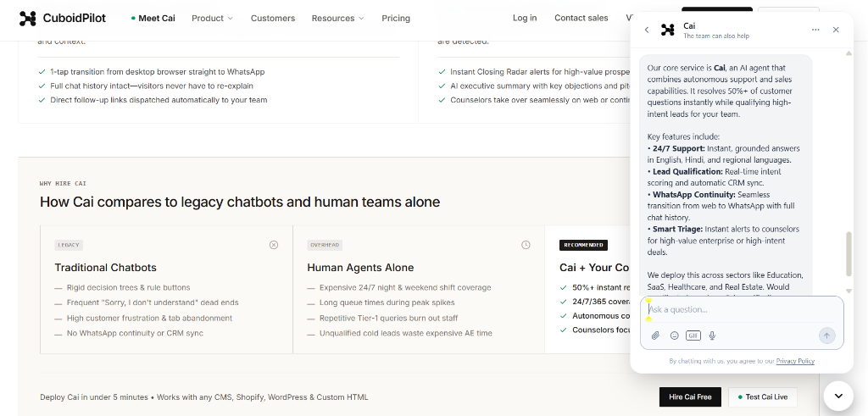868x416 pixels.
Task: Start voice input with the microphone icon
Action: coord(712,336)
